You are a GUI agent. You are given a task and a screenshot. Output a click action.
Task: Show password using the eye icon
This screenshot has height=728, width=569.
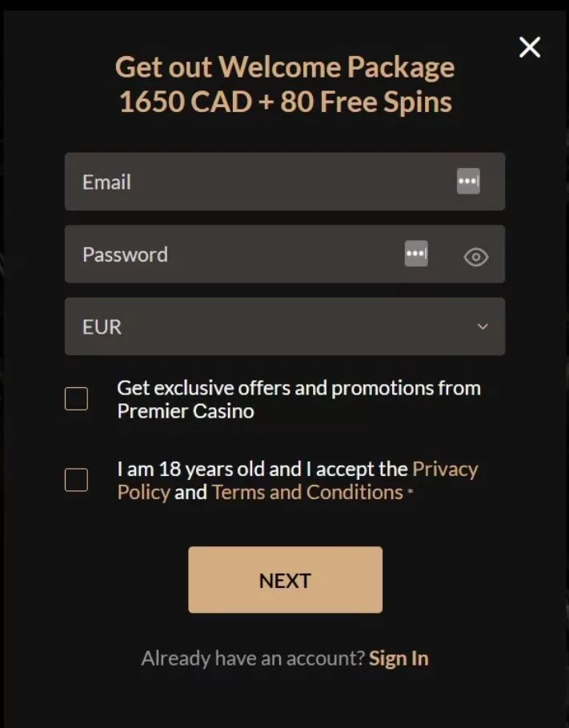pos(476,257)
